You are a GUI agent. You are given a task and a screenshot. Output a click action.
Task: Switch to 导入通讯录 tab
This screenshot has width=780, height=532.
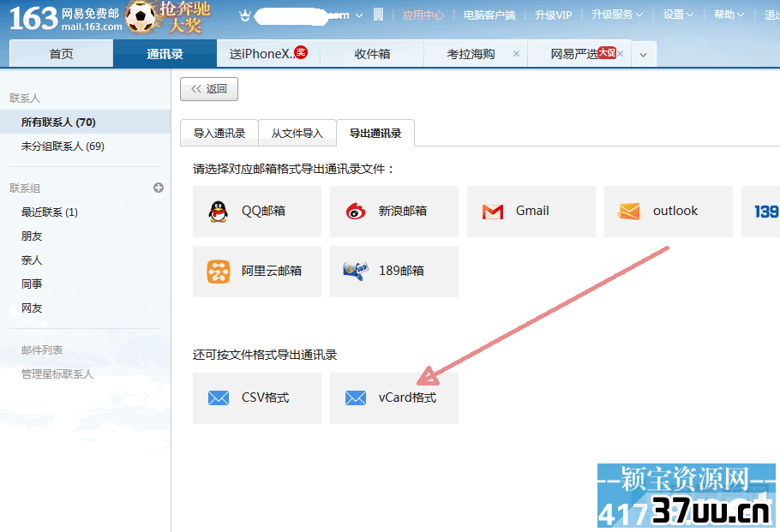click(219, 134)
